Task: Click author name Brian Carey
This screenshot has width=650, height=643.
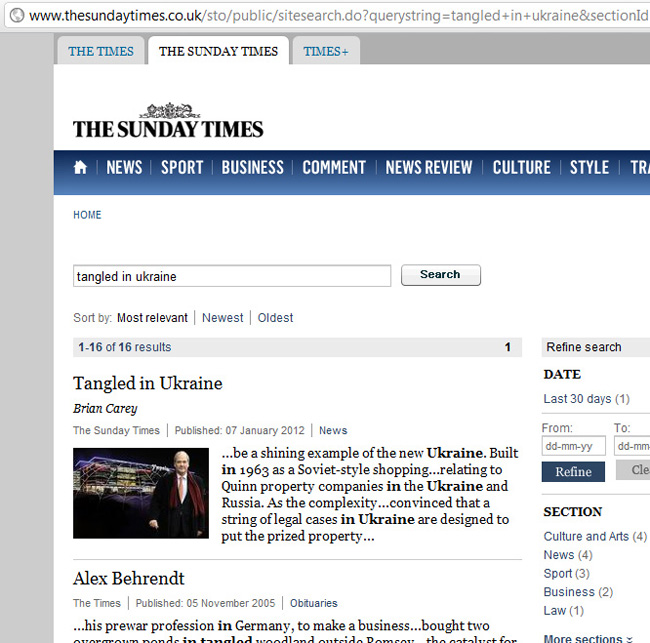Action: point(105,409)
